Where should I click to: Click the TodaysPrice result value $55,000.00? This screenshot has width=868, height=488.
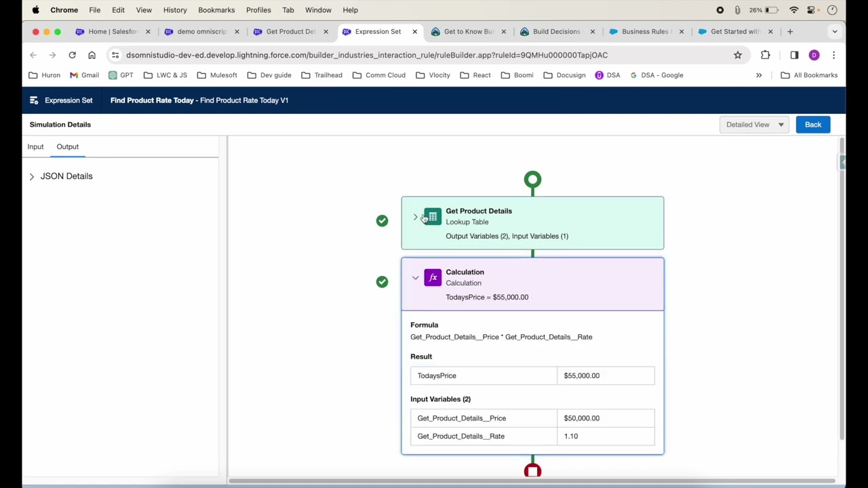tap(582, 375)
